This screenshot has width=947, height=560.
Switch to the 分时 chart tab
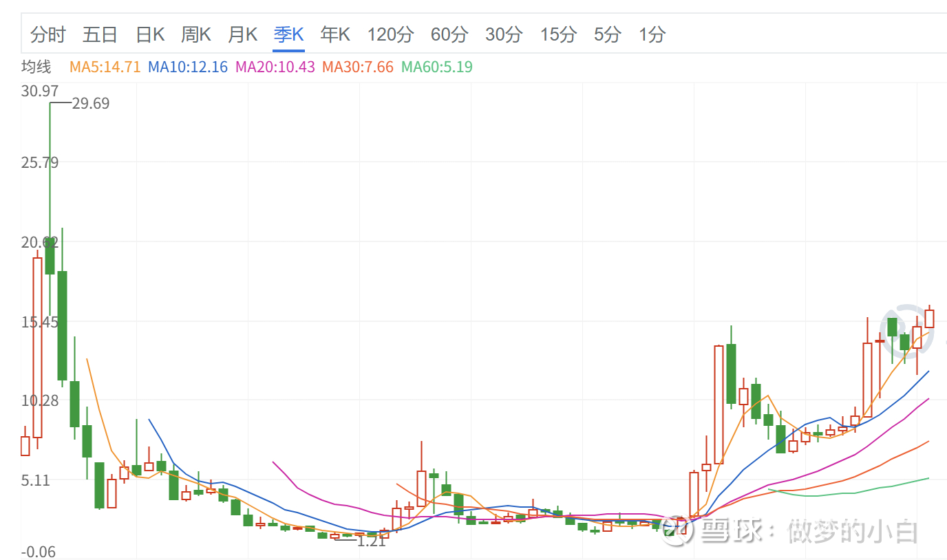coord(48,34)
